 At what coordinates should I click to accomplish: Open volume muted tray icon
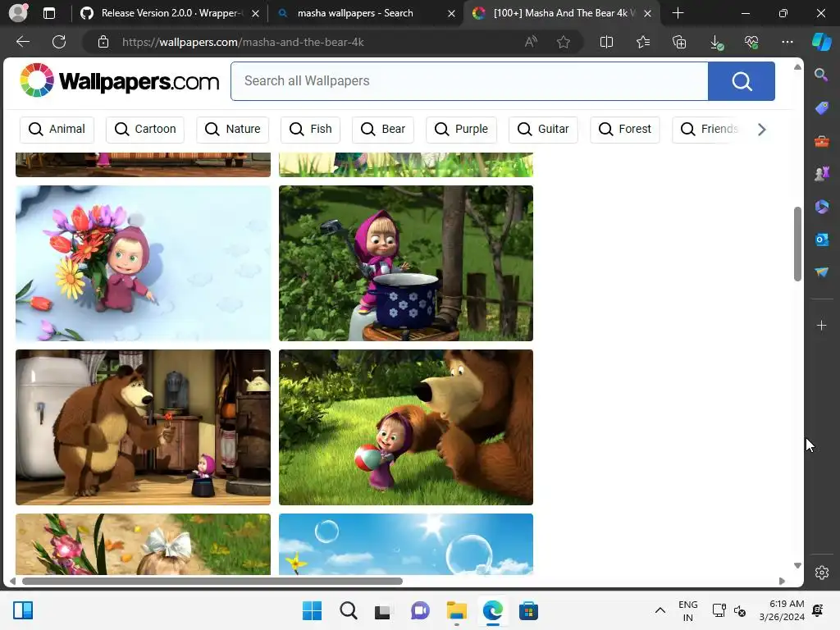tap(740, 610)
